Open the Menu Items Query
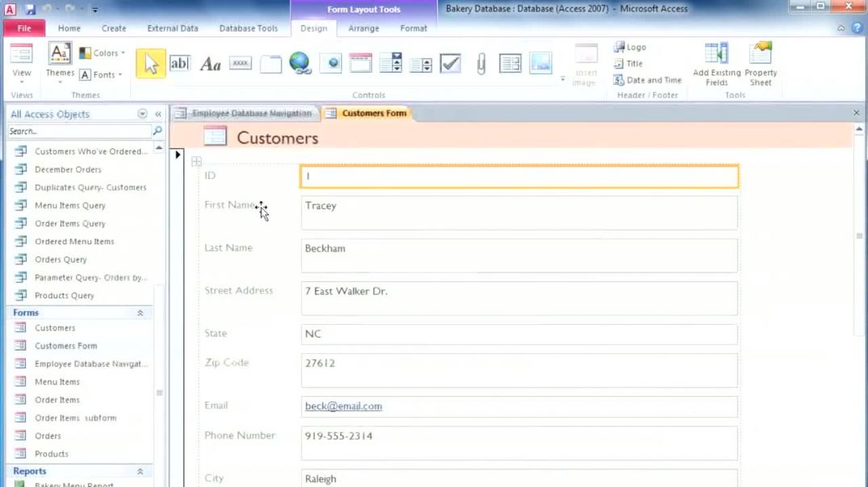 tap(69, 206)
